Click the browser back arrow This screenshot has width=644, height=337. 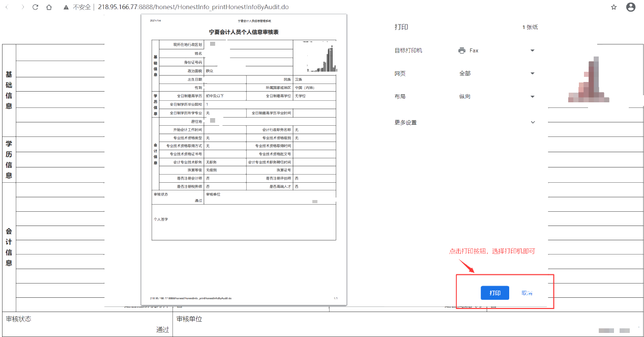pos(7,7)
